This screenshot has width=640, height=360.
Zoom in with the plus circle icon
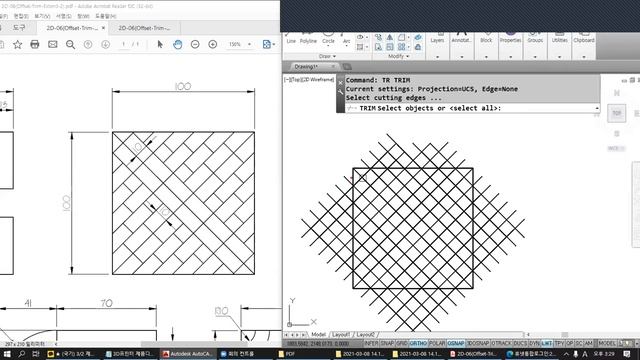point(213,44)
